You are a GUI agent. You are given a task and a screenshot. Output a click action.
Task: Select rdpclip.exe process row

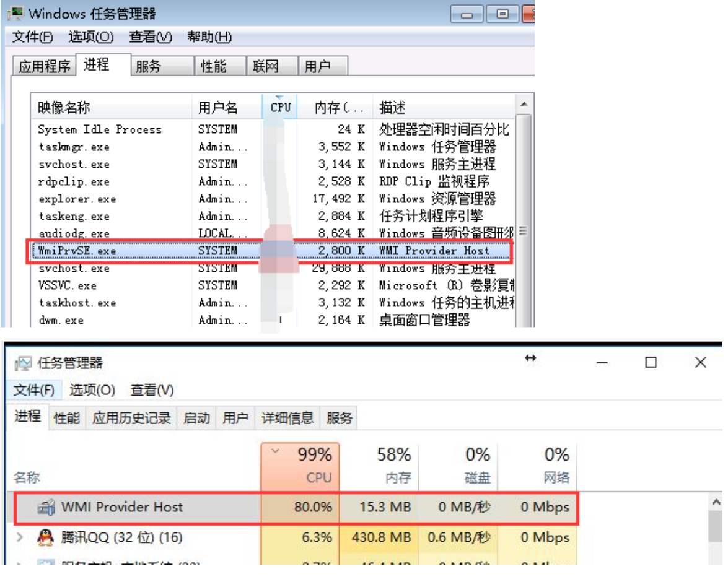pyautogui.click(x=273, y=181)
